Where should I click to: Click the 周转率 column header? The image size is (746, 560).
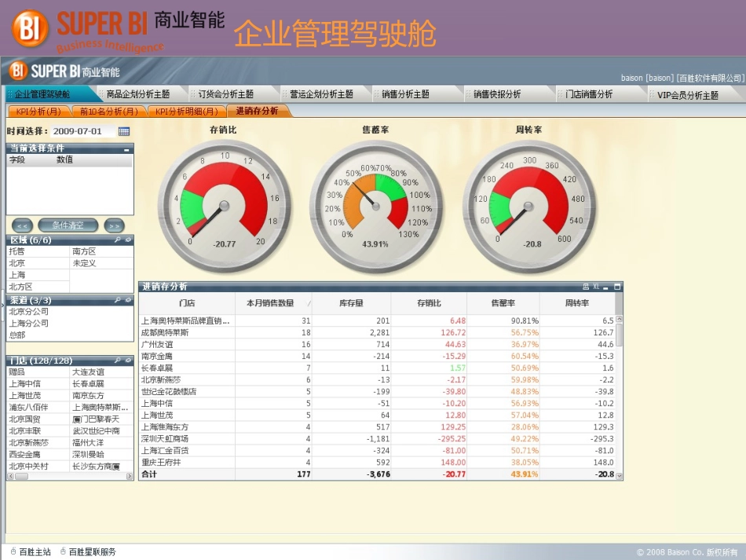click(x=577, y=303)
